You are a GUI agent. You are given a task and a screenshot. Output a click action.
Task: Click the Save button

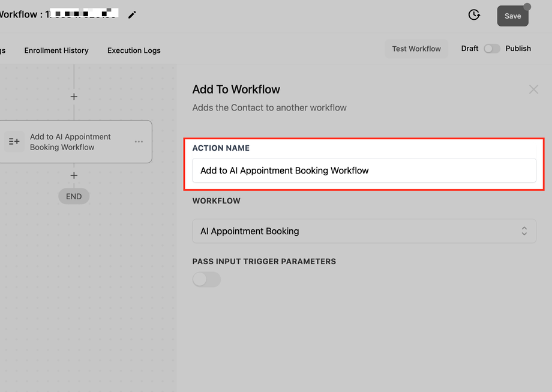pos(512,16)
